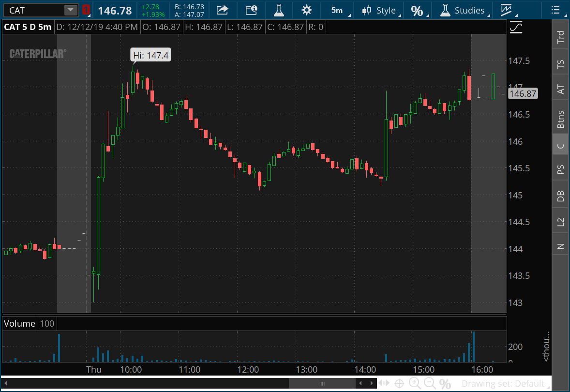Open the N side tab
Image resolution: width=570 pixels, height=392 pixels.
tap(560, 246)
